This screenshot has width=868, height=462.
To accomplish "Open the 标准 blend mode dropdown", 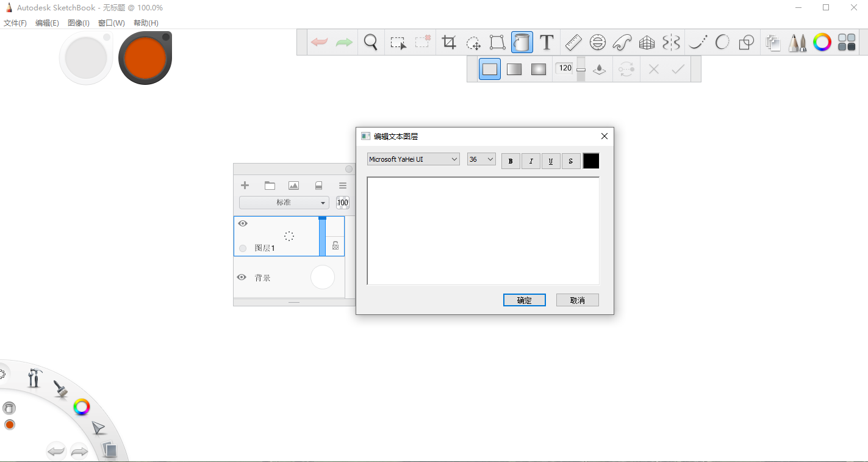I will 284,203.
